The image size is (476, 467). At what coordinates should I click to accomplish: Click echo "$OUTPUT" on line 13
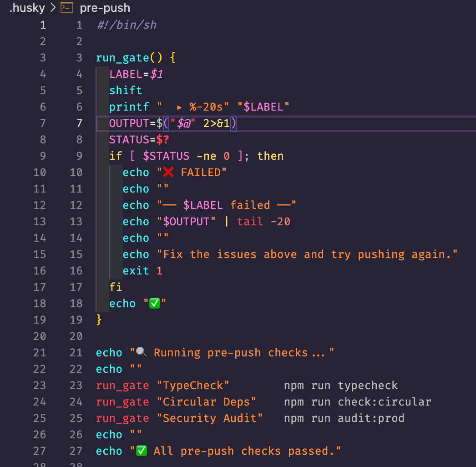169,222
